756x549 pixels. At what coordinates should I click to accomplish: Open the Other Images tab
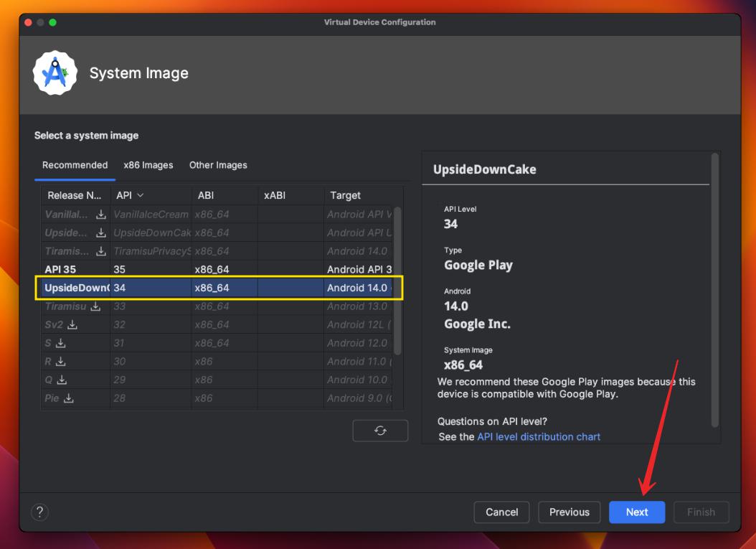[x=218, y=165]
